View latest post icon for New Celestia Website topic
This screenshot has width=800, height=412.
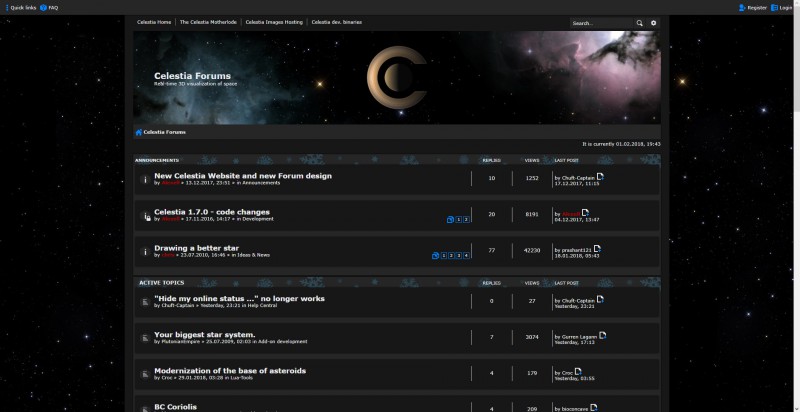pos(600,176)
